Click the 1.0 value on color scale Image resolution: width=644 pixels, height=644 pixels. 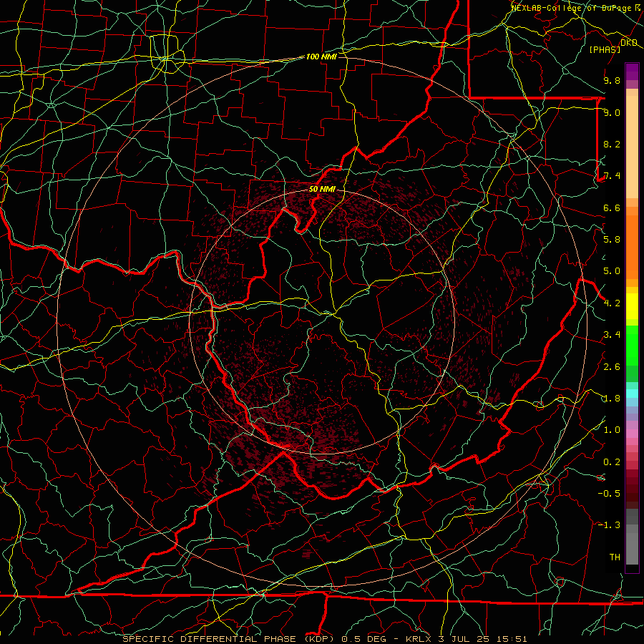point(612,430)
